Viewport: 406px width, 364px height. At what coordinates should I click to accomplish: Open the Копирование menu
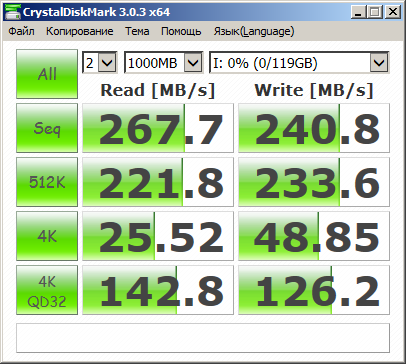80,31
